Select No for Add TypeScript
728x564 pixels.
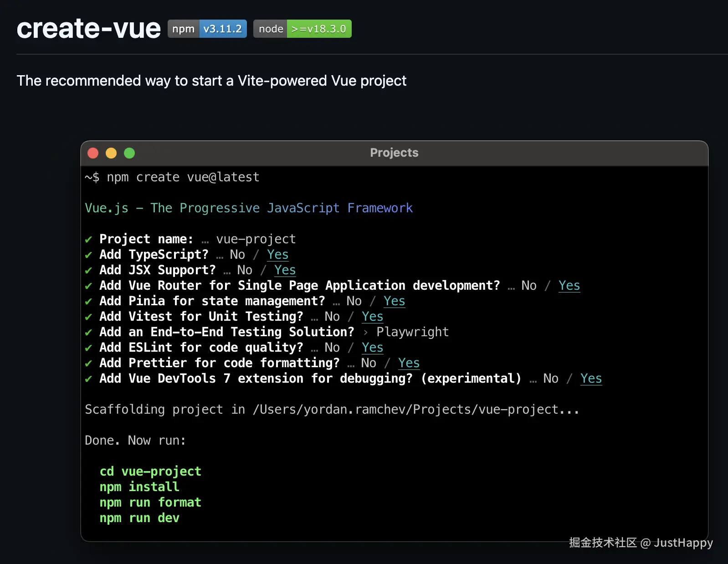tap(237, 254)
